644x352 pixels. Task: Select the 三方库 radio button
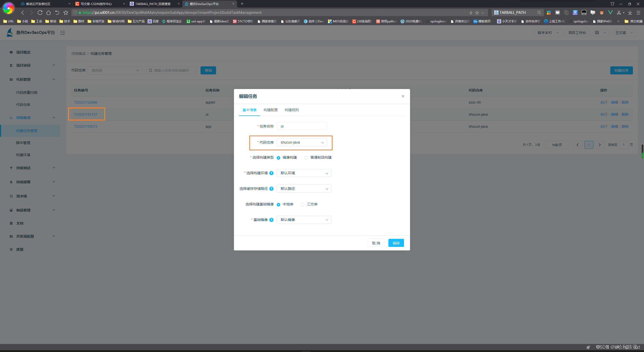tap(302, 204)
